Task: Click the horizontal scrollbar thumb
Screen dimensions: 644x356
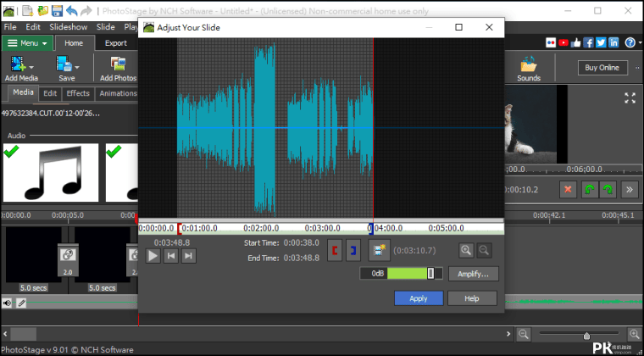Action: [x=24, y=334]
